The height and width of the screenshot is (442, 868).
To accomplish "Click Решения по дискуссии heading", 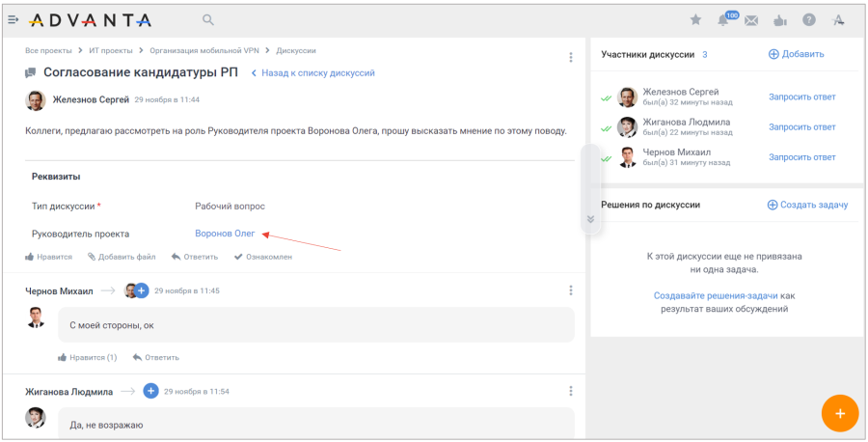I will click(x=650, y=205).
